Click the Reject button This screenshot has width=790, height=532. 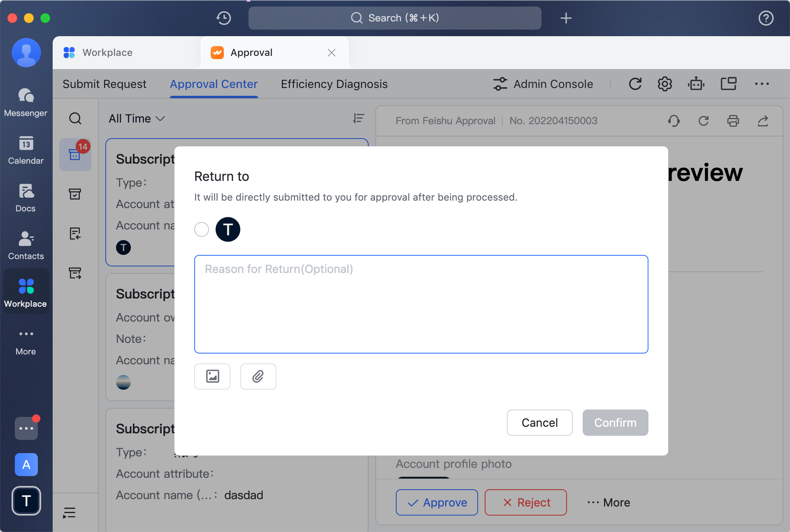coord(525,502)
